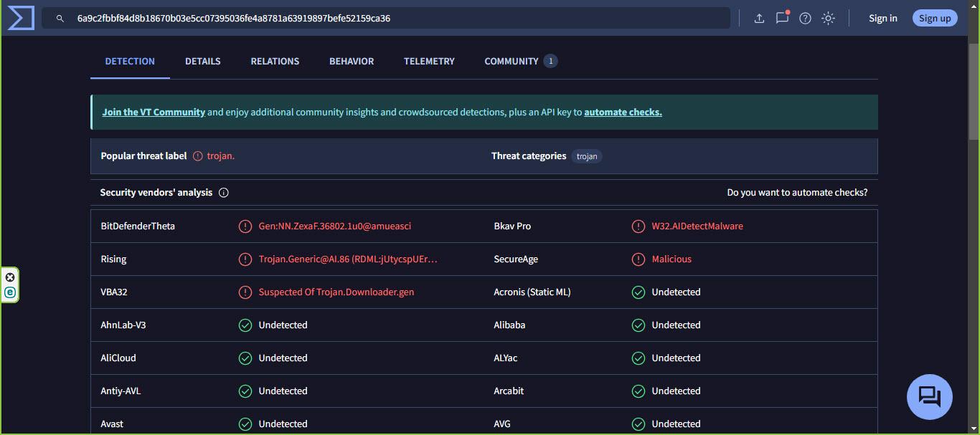
Task: Click the 'Popular threat label' heading
Action: pos(143,156)
